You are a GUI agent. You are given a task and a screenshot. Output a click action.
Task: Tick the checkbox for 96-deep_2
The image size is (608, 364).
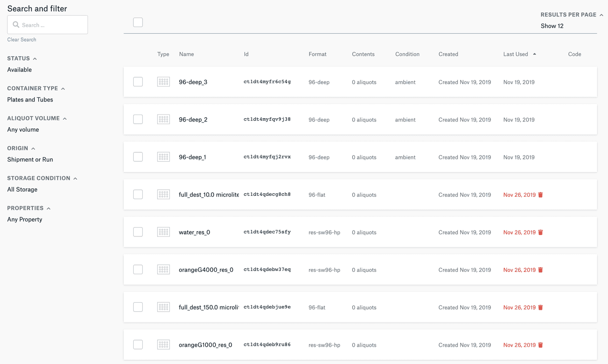click(x=138, y=119)
